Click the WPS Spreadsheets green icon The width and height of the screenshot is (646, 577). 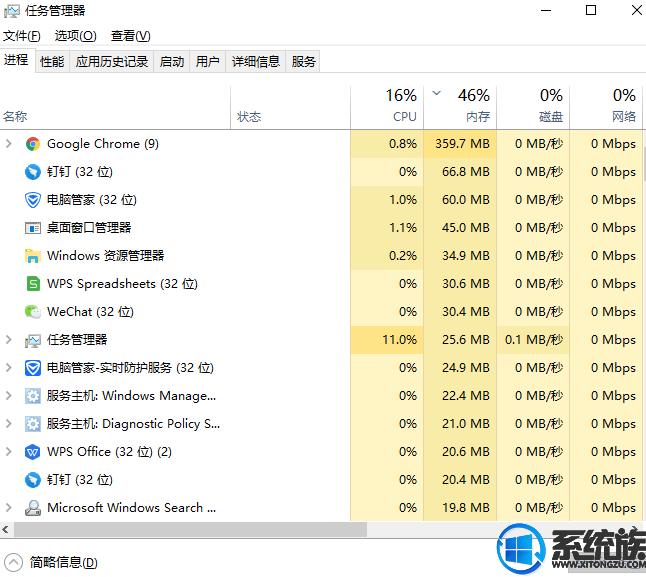(x=33, y=284)
